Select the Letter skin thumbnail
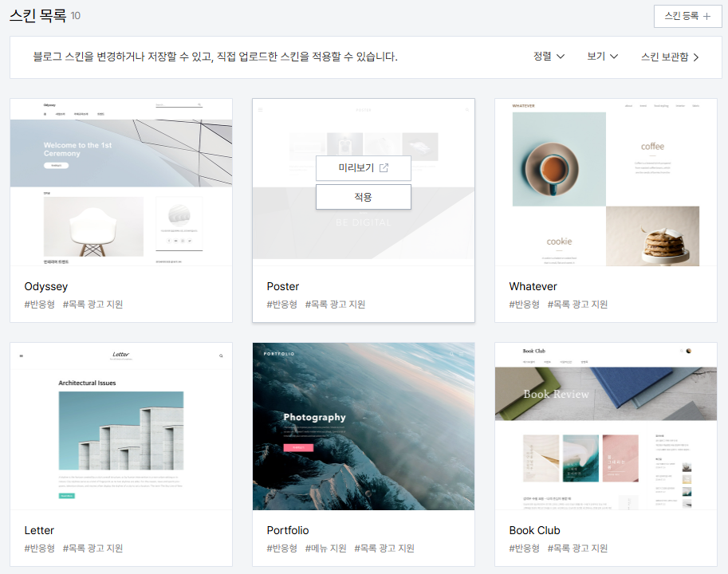 (121, 426)
